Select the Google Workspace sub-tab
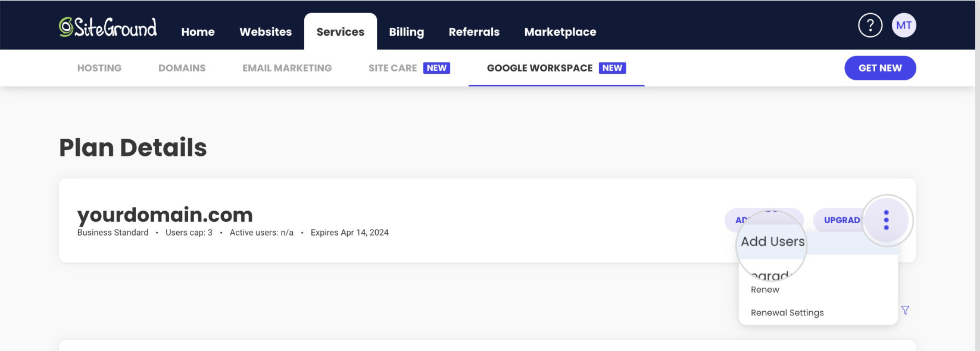 (556, 68)
